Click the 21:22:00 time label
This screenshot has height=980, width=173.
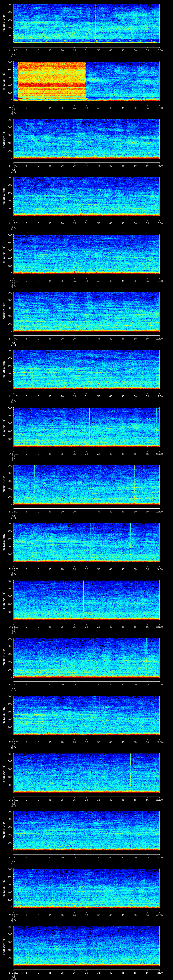13,511
